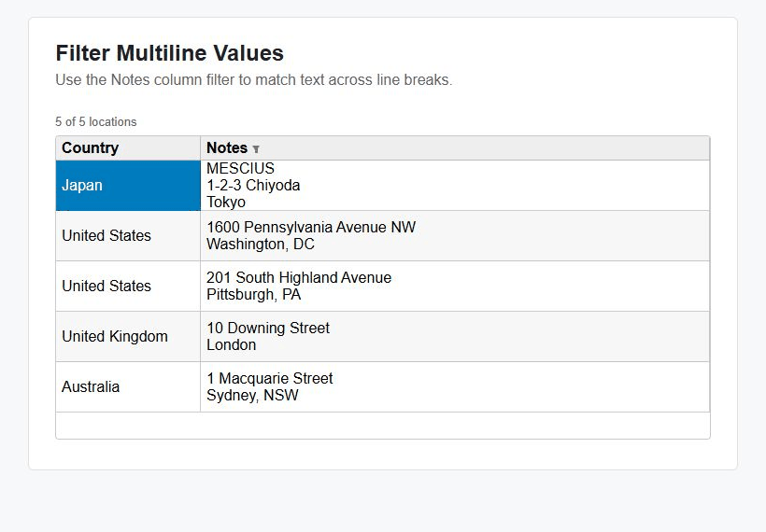Viewport: 766px width, 532px height.
Task: Select the Japan country cell
Action: (128, 186)
